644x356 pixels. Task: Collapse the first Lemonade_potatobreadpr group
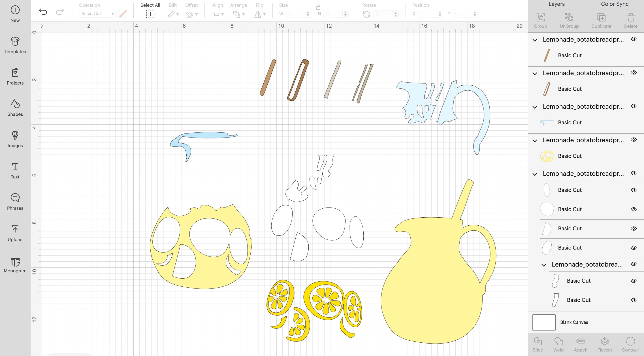pos(535,40)
